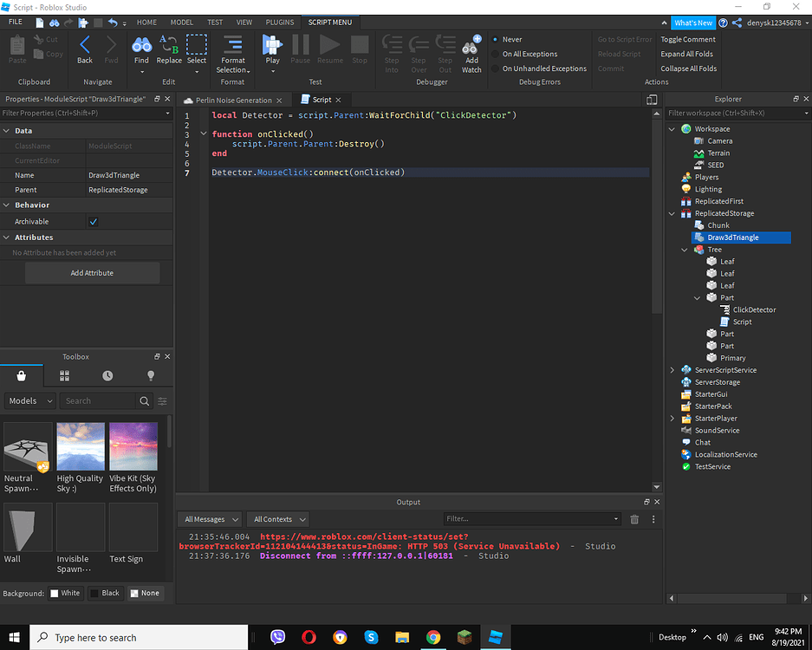Set Toolbox background to None
Image resolution: width=812 pixels, height=650 pixels.
[145, 593]
